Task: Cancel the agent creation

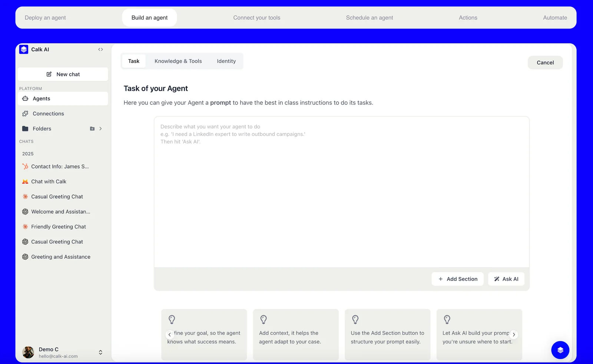Action: pyautogui.click(x=545, y=63)
